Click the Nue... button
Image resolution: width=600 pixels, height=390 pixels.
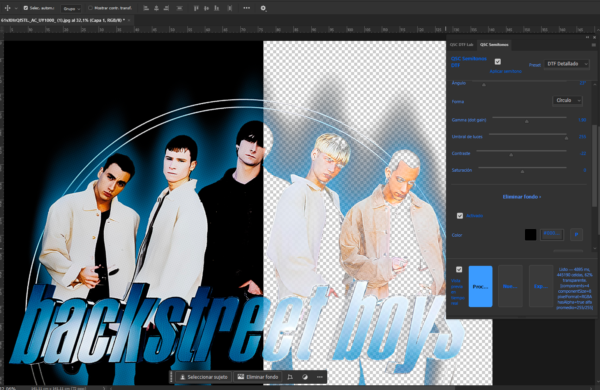pos(510,286)
